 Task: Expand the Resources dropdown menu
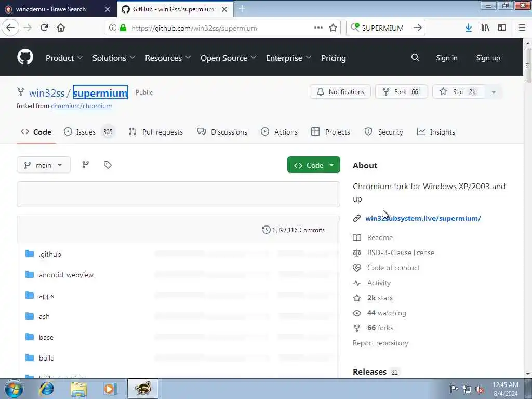pos(168,58)
